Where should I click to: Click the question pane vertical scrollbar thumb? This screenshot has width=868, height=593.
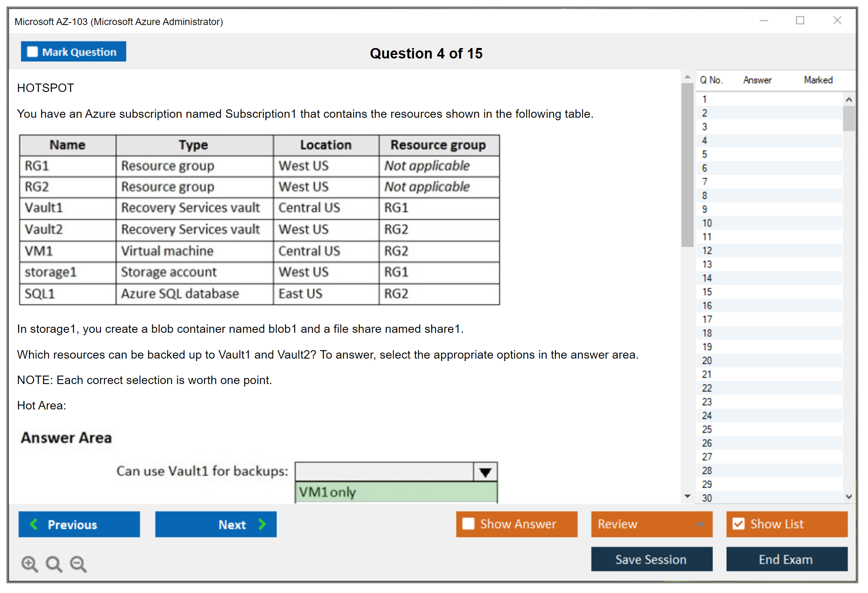click(x=687, y=165)
